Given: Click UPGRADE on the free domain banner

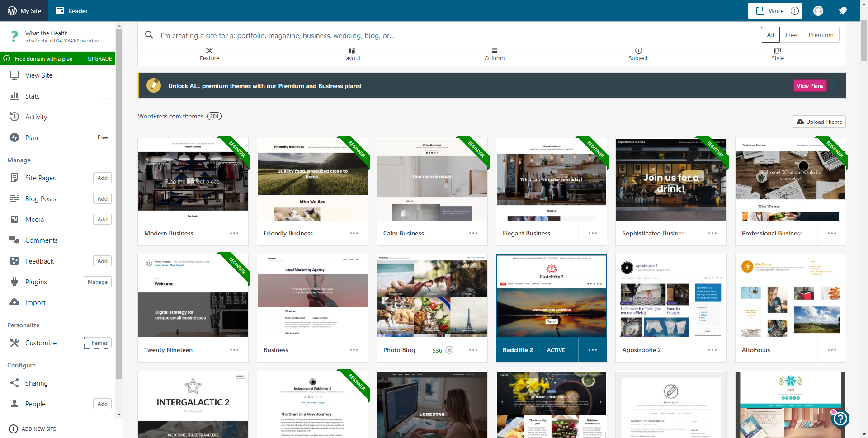Looking at the screenshot, I should [x=99, y=59].
